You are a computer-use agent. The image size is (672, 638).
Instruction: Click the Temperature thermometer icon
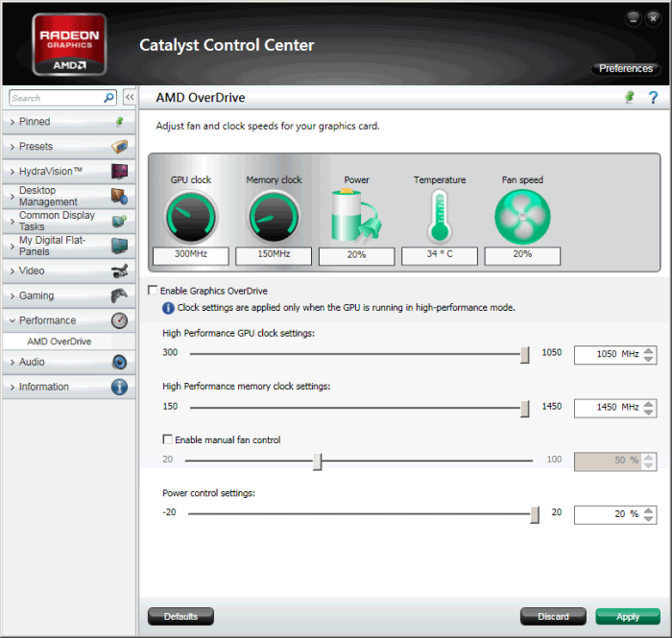pos(440,217)
